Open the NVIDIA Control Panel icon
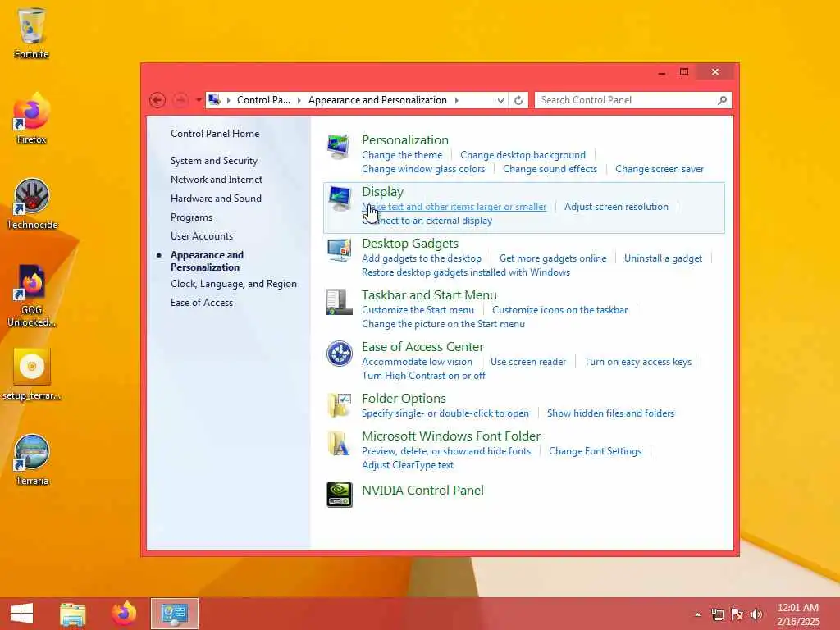Viewport: 840px width, 630px height. click(339, 494)
